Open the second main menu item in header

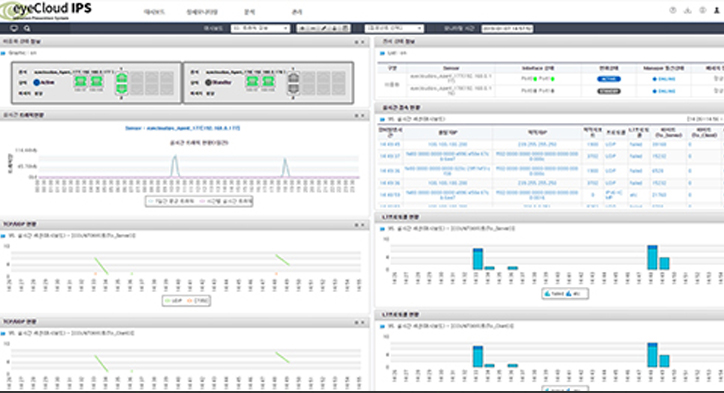click(x=202, y=12)
